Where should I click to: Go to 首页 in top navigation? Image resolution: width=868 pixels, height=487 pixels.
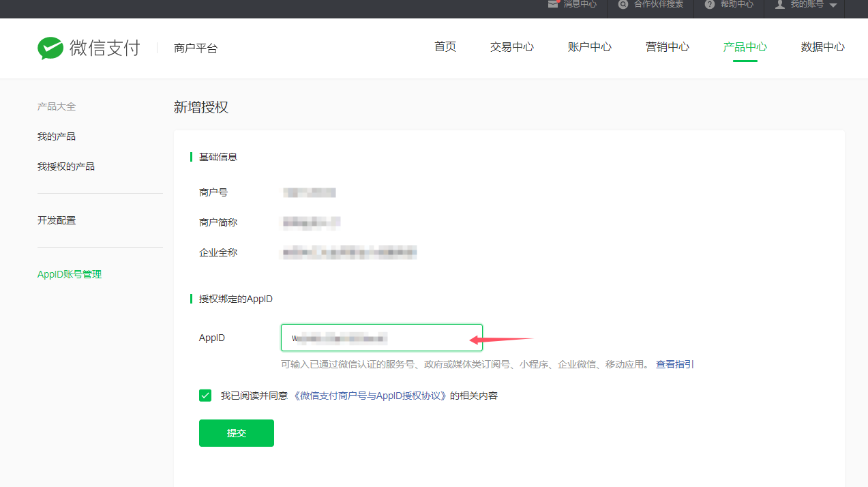[x=445, y=47]
